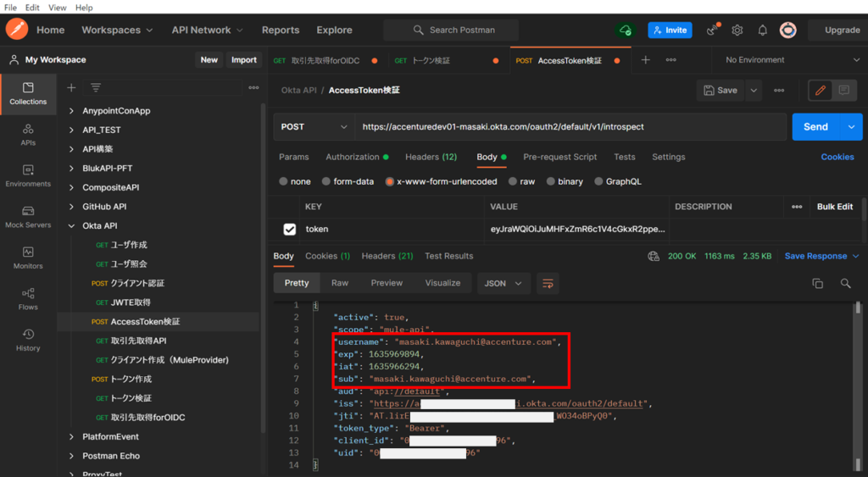Click the settings gear icon in header
The image size is (868, 477).
tap(737, 30)
